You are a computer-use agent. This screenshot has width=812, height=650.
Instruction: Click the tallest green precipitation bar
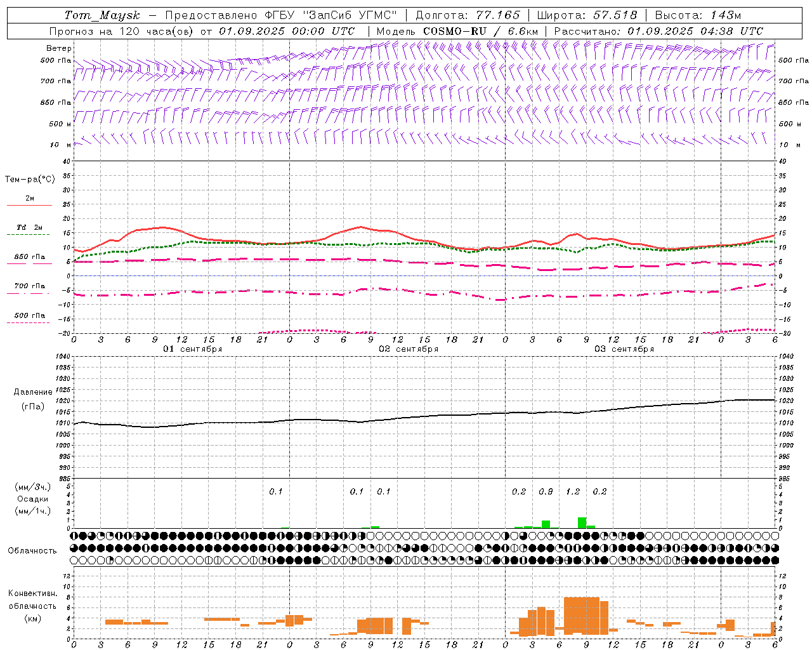pos(582,522)
